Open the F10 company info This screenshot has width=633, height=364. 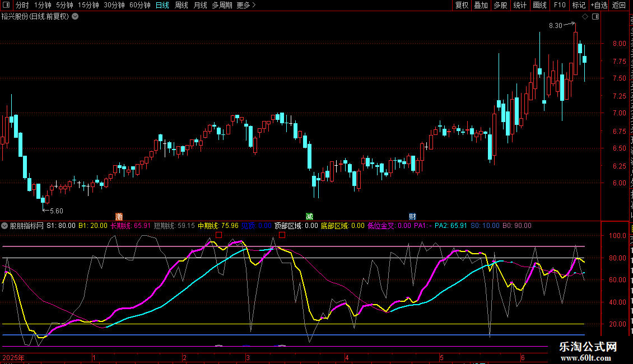(560, 5)
